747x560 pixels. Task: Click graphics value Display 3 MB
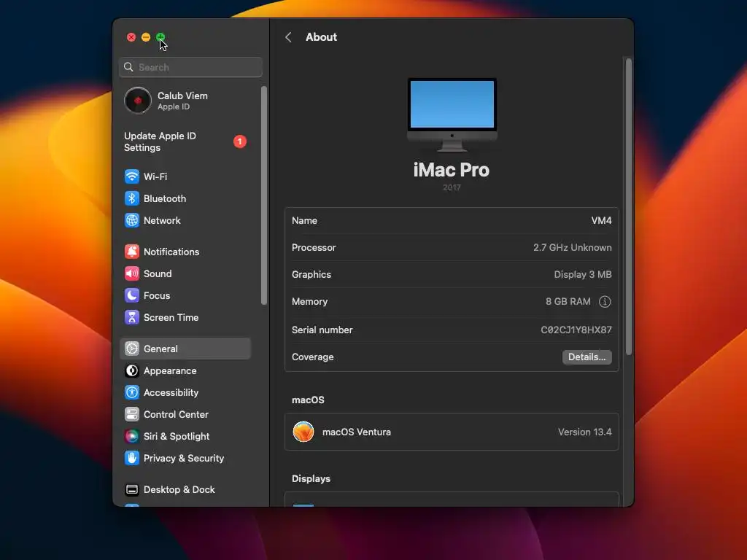click(583, 274)
